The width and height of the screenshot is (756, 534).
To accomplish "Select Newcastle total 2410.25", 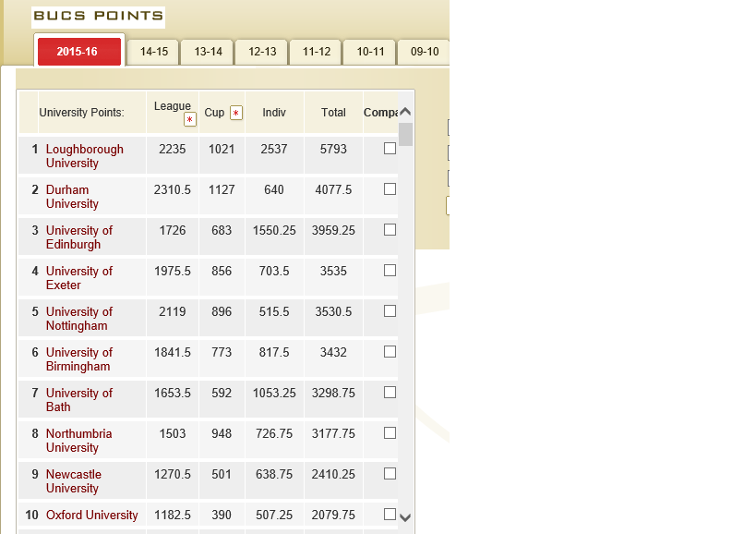I will (x=333, y=474).
